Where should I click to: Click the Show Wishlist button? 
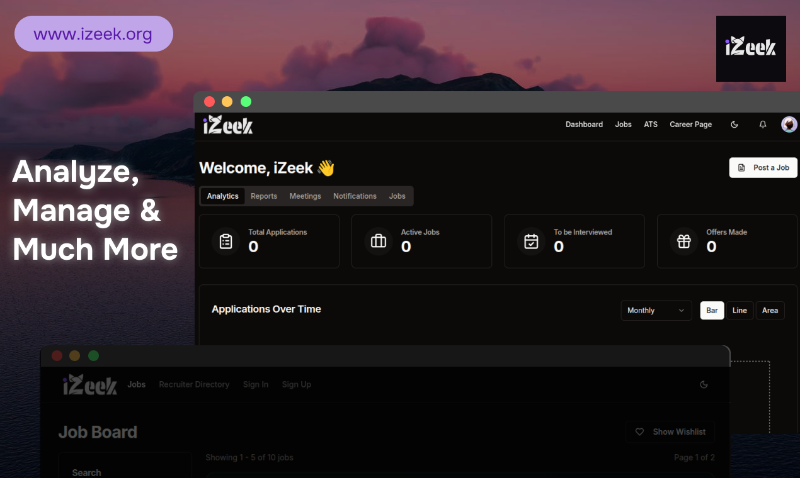point(671,432)
